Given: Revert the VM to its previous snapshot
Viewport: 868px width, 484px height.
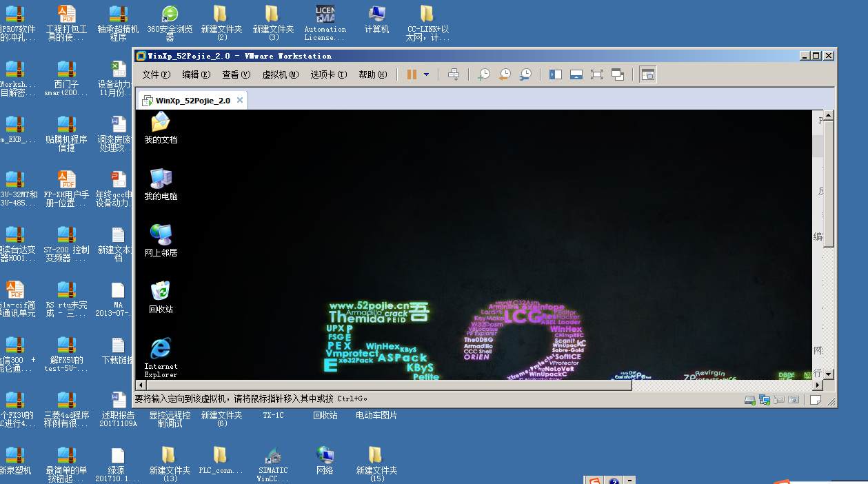Looking at the screenshot, I should [505, 74].
